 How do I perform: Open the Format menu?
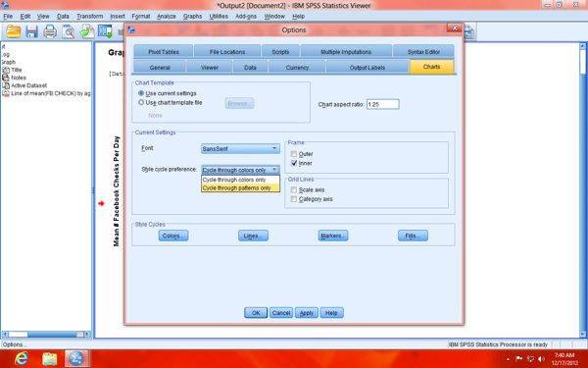(141, 16)
